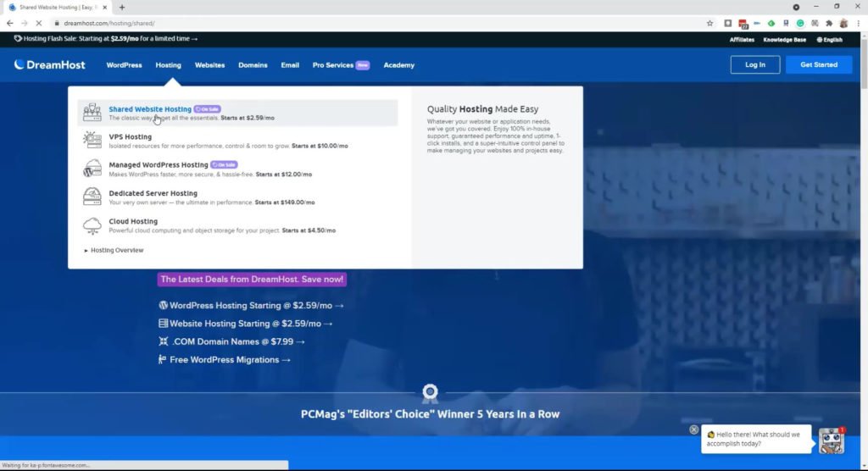Screen dimensions: 868x471
Task: Click the PCMag award ribbon icon
Action: point(430,393)
